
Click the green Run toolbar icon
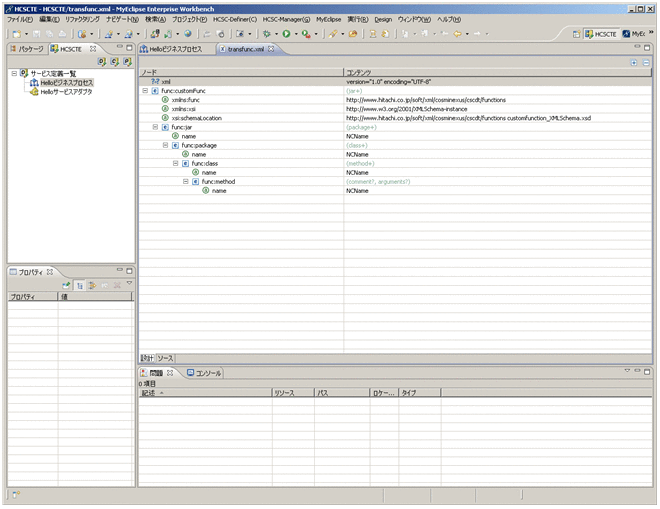click(286, 33)
